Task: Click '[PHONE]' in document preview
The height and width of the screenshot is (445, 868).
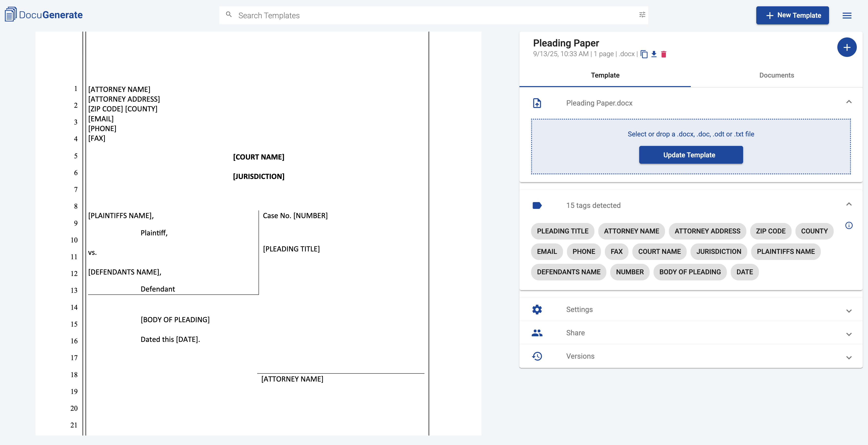Action: [x=102, y=129]
